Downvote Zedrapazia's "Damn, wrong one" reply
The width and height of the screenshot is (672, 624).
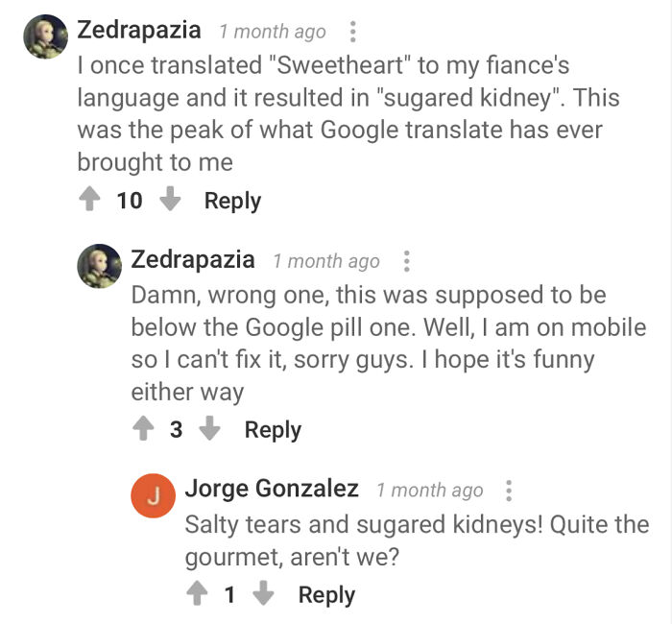210,429
